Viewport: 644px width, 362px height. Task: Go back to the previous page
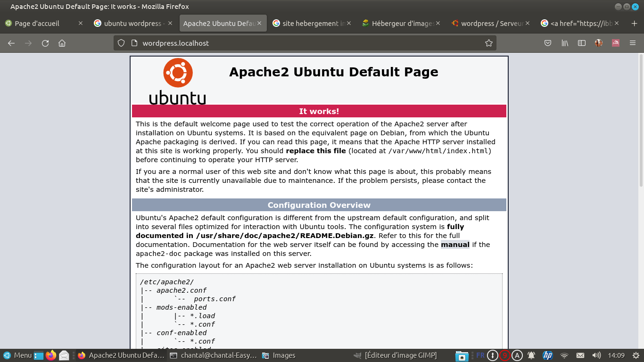pos(11,43)
